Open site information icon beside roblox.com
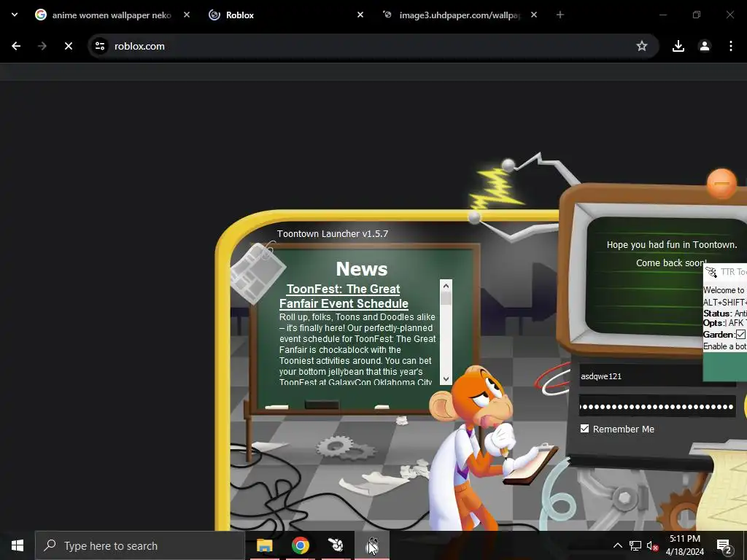 pos(100,46)
